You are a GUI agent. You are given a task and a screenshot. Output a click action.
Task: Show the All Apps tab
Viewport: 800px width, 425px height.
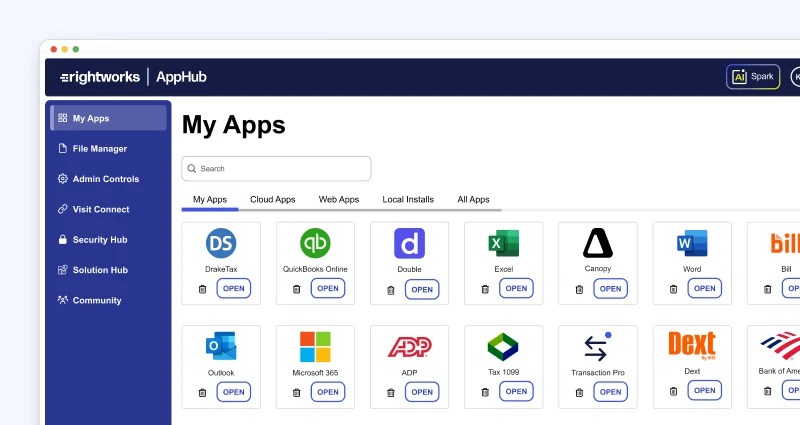point(473,199)
